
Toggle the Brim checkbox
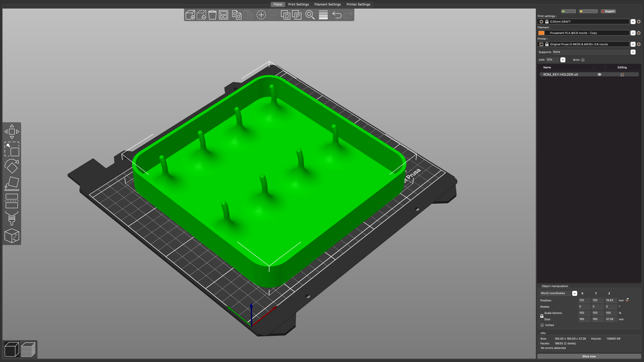(583, 60)
